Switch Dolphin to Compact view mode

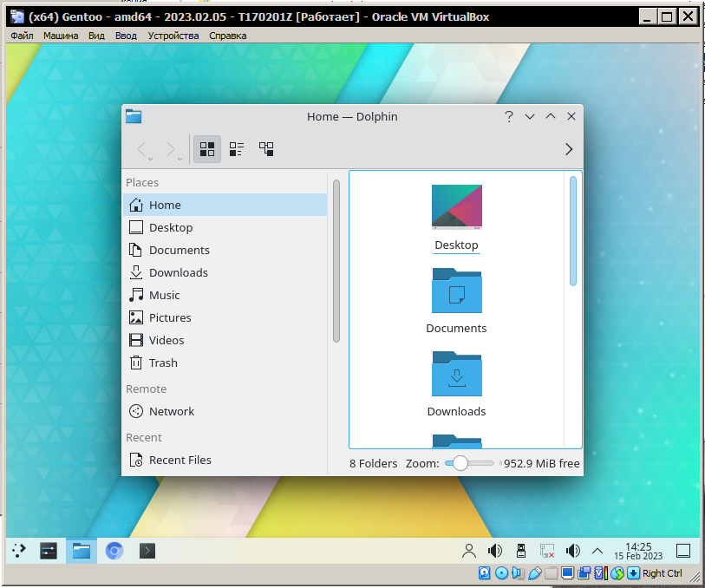[237, 149]
